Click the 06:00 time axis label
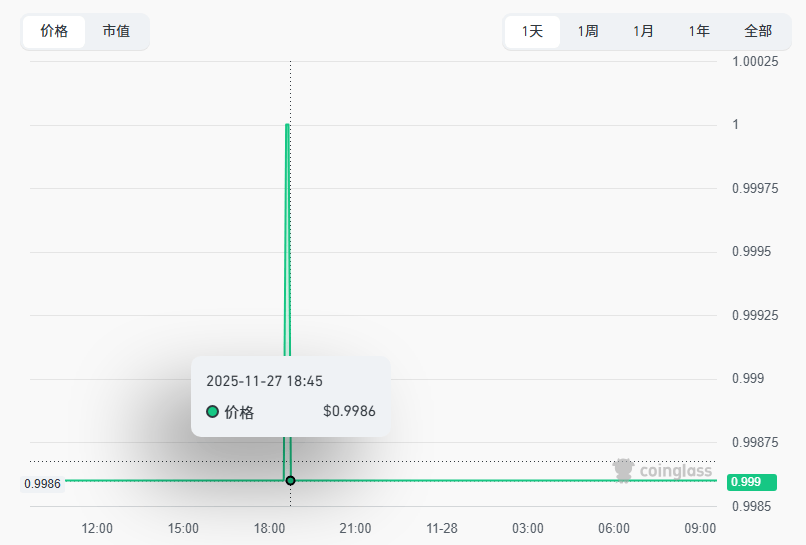The height and width of the screenshot is (545, 806). pos(614,528)
